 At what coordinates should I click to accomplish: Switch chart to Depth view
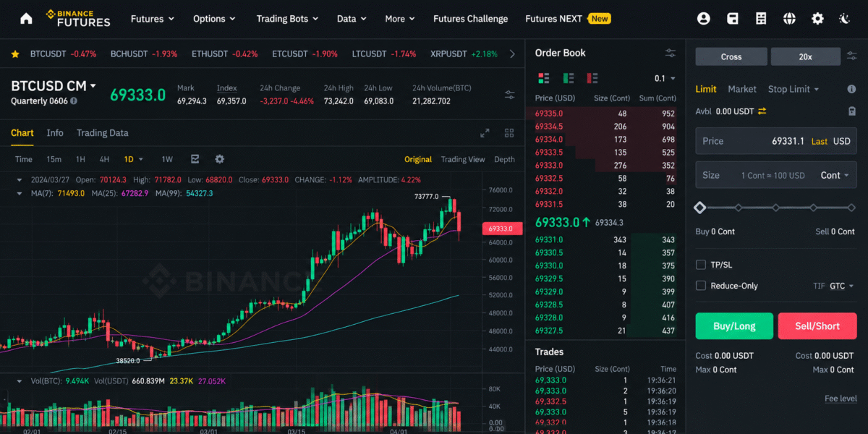point(505,159)
